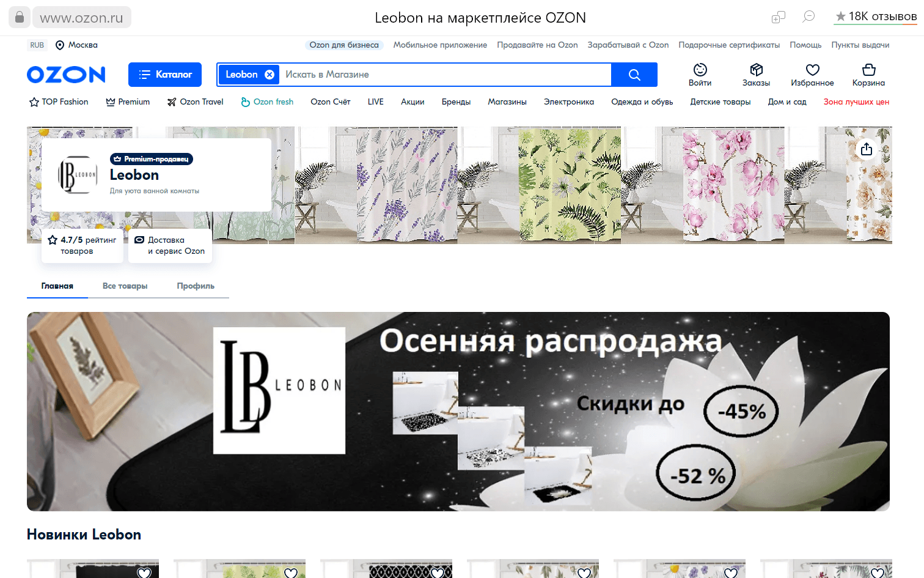Open the Заказы orders icon
This screenshot has height=578, width=924.
(757, 75)
